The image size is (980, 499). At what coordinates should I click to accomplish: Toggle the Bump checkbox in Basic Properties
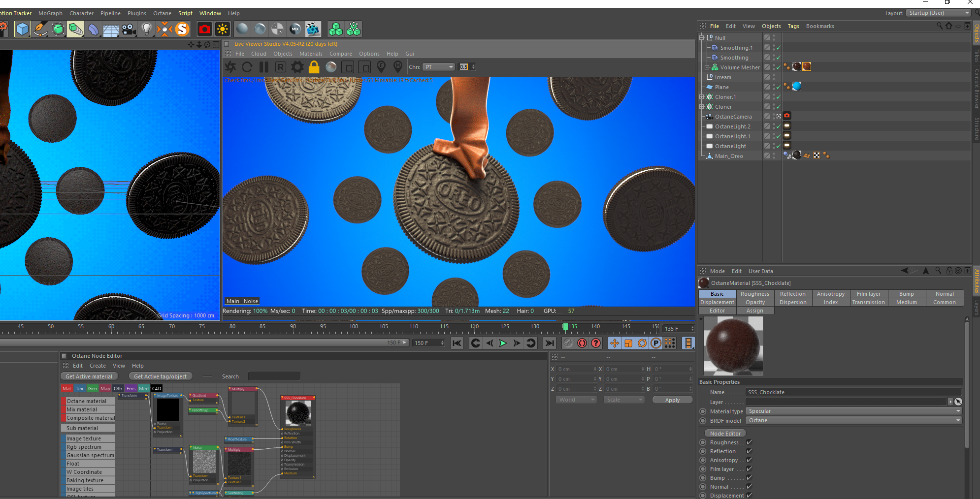[x=749, y=478]
